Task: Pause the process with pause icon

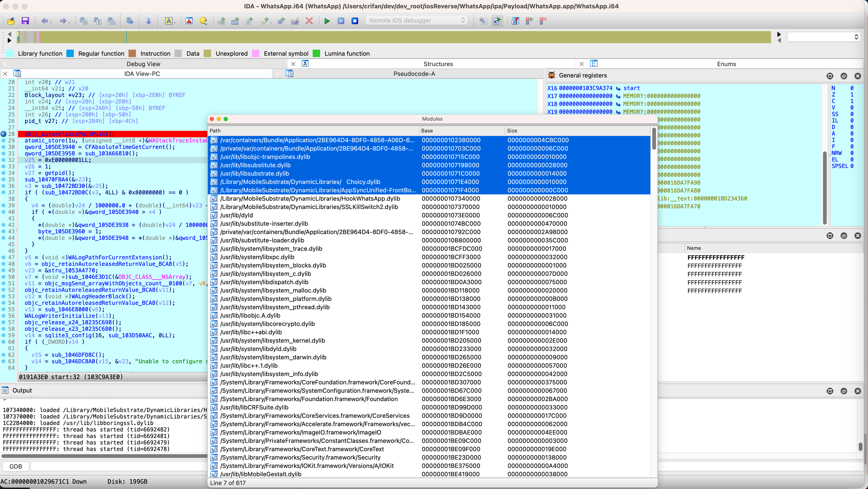Action: (341, 21)
